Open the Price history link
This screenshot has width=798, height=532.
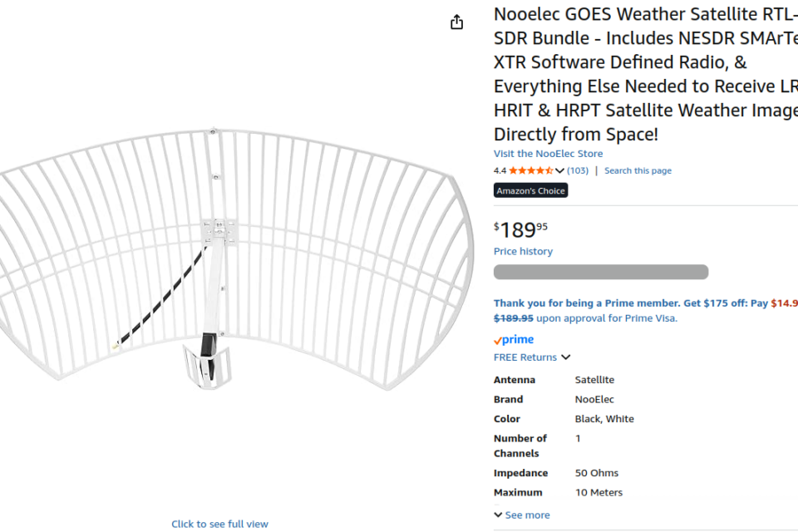[x=523, y=251]
